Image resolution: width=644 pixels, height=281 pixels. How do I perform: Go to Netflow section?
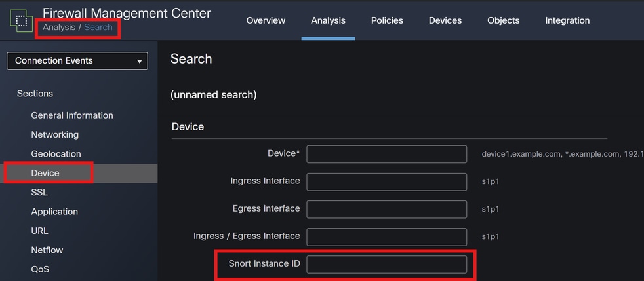(x=47, y=250)
